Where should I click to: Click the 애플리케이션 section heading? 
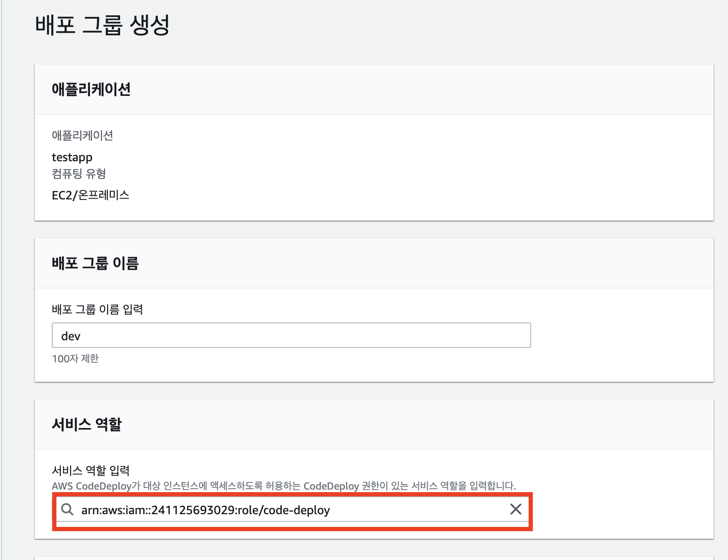coord(91,90)
